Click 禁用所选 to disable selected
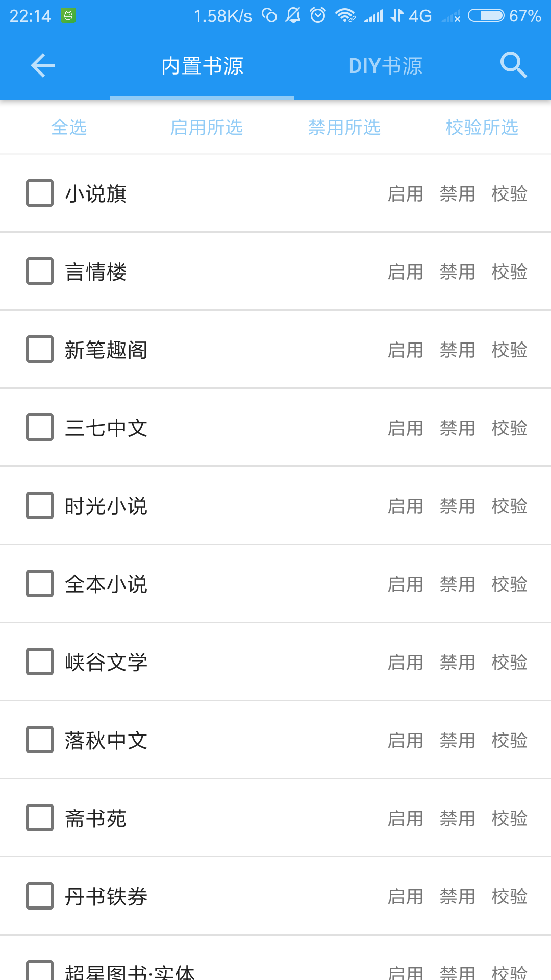The width and height of the screenshot is (551, 980). (x=344, y=127)
